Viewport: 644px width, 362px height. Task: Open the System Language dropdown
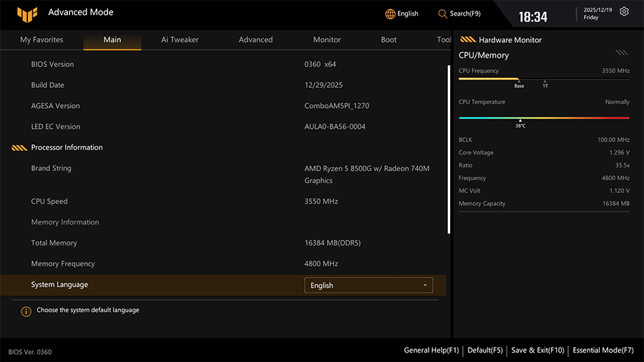pos(368,285)
